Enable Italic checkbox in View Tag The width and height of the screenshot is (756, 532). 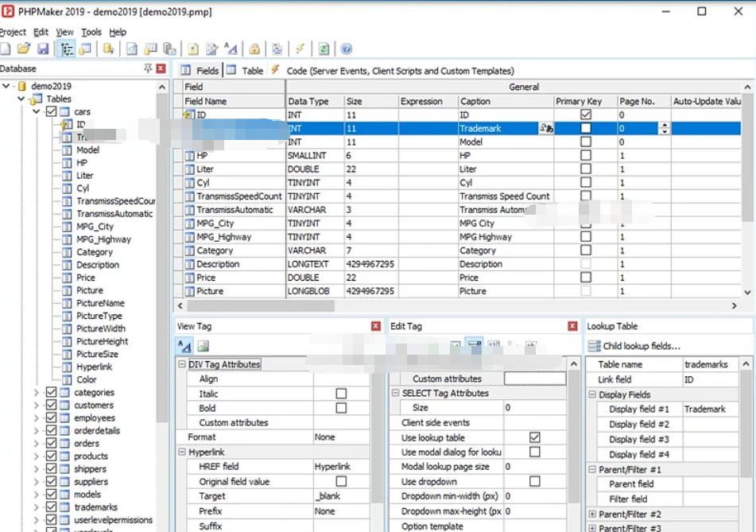click(x=341, y=394)
